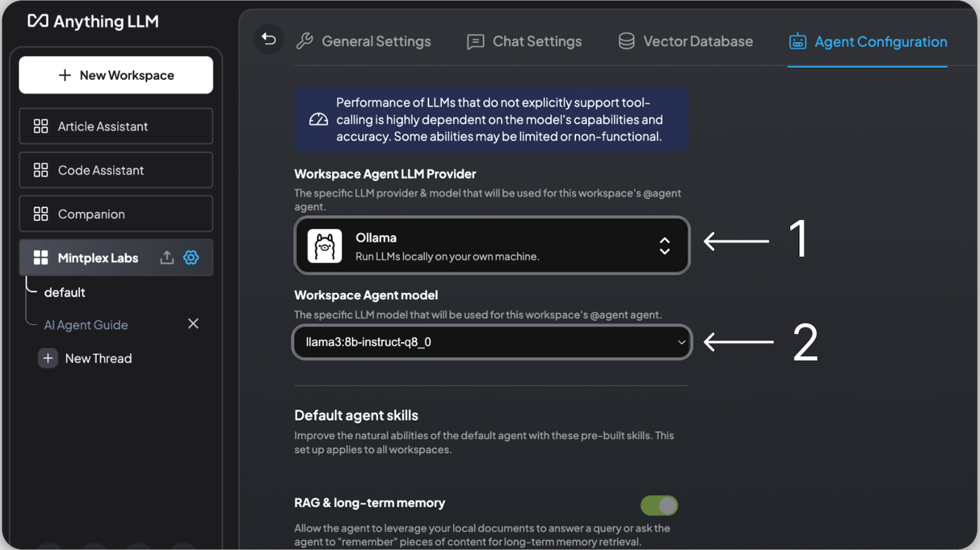Click the grid icon next to Companion
This screenshot has width=980, height=550.
(41, 214)
